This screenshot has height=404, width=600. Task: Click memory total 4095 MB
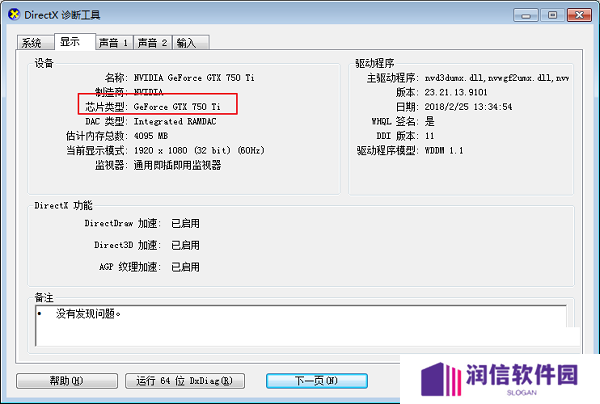pos(151,136)
